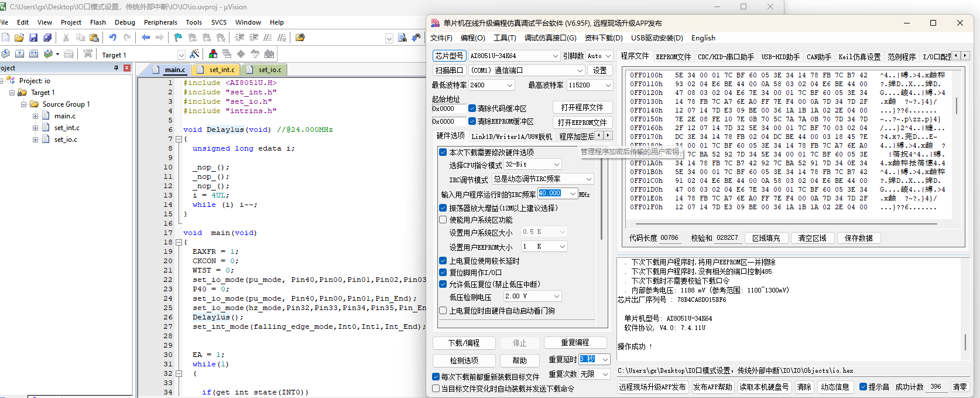
Task: Click Manage Project Items colored blocks icon
Action: coord(213,54)
